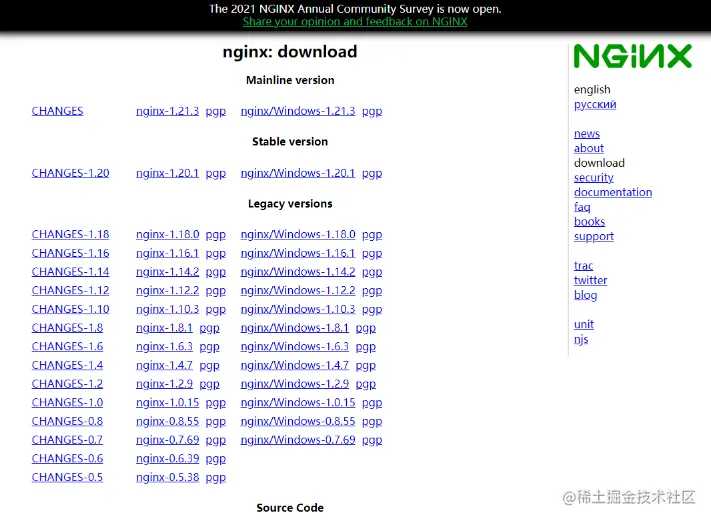Viewport: 711px width, 521px height.
Task: Open pgp for nginx/Windows-1.20.1
Action: [372, 174]
